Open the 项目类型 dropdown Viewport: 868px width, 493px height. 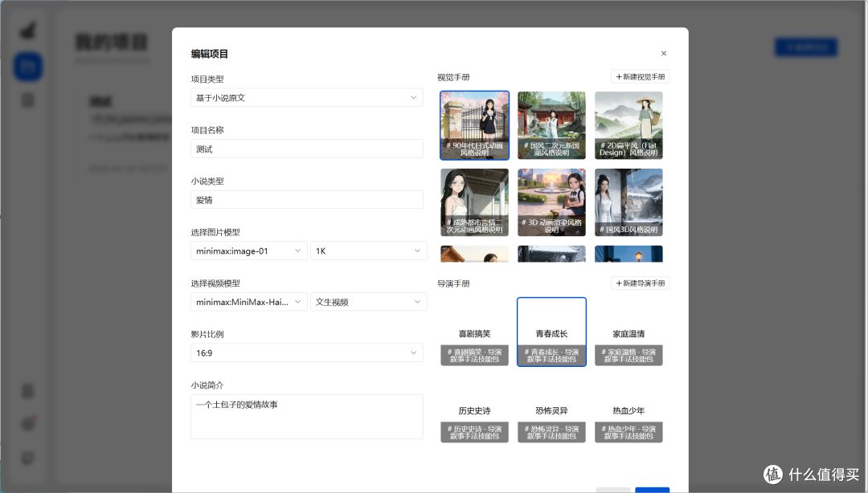pos(307,97)
